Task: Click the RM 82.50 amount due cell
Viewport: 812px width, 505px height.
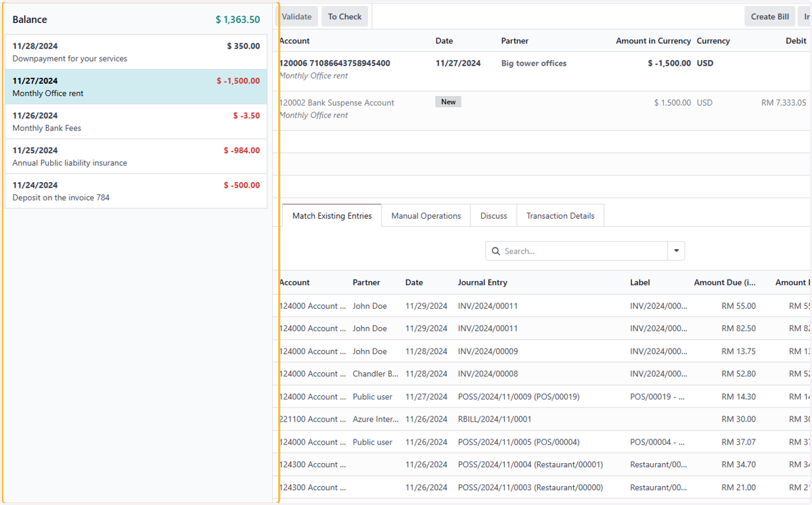Action: [x=738, y=328]
